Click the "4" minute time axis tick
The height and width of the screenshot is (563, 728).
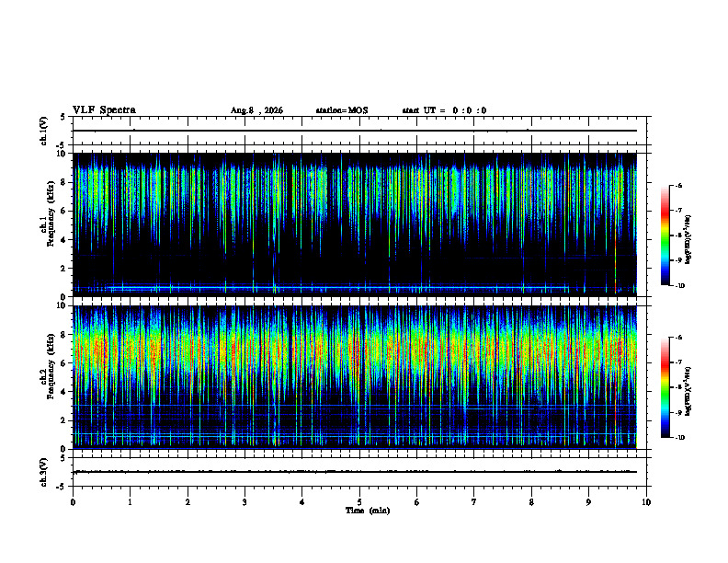[x=302, y=502]
